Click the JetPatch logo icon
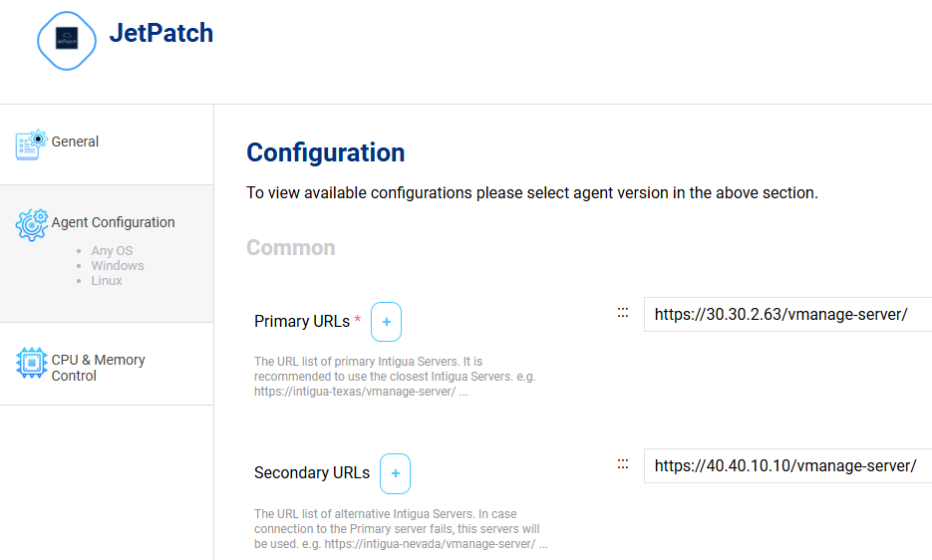 coord(67,41)
